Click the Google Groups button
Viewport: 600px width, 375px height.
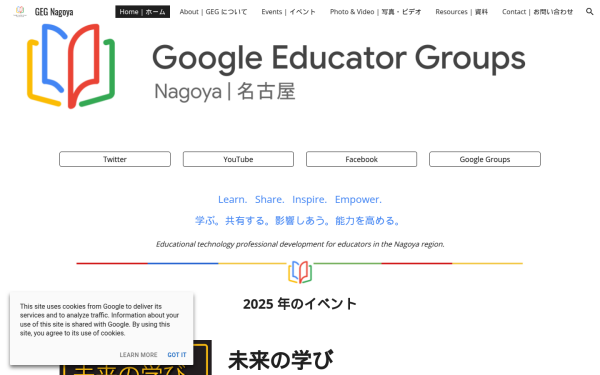point(485,159)
